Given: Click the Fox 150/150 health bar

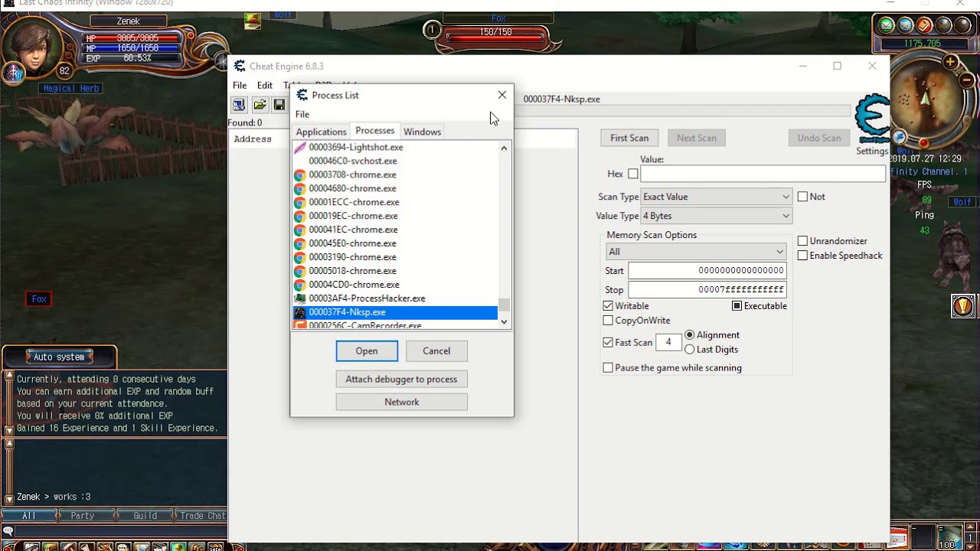Looking at the screenshot, I should 497,31.
